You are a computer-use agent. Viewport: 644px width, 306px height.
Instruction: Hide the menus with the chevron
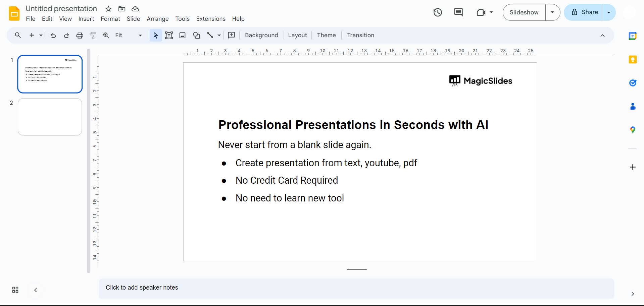point(602,36)
